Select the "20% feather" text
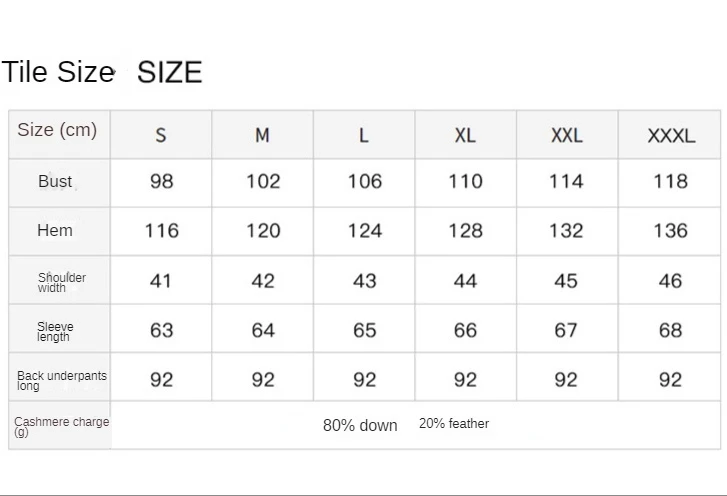727x496 pixels. (454, 424)
